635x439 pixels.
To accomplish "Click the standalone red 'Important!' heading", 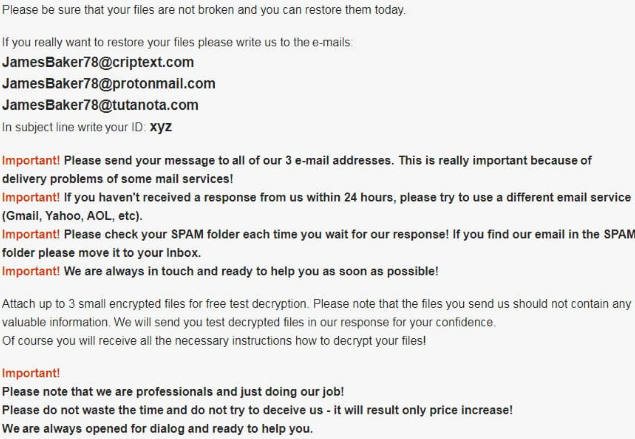I will 30,373.
